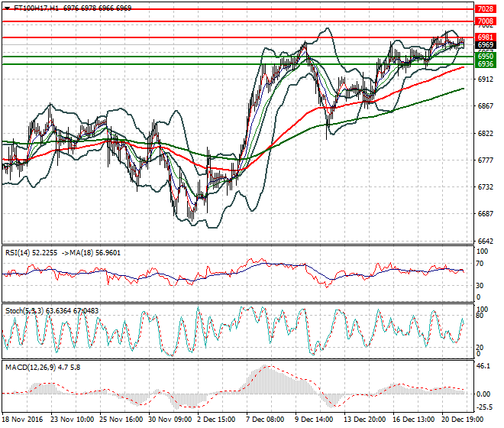This screenshot has width=504, height=428.
Task: Click the 18 Nov 2016 date label
Action: [x=22, y=420]
